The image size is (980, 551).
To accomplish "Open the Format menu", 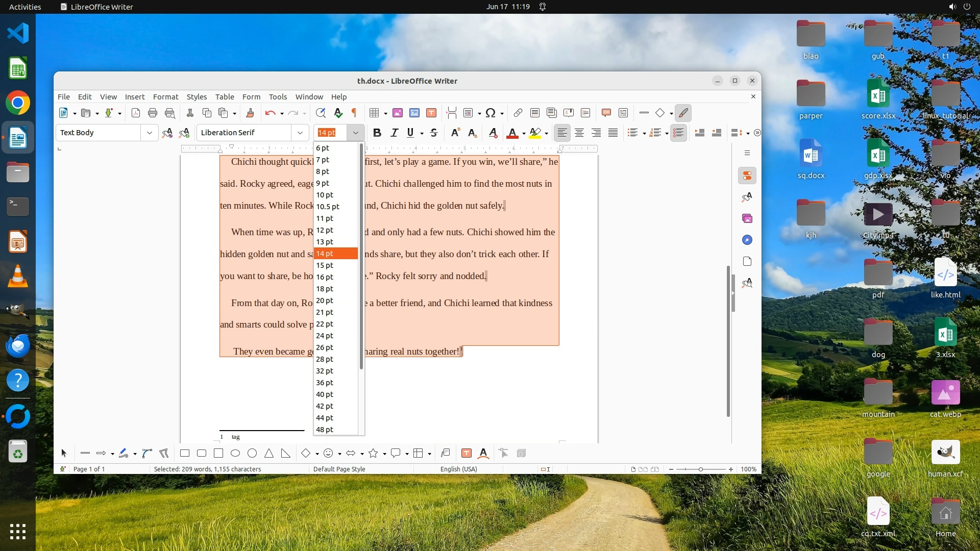I will pos(165,96).
